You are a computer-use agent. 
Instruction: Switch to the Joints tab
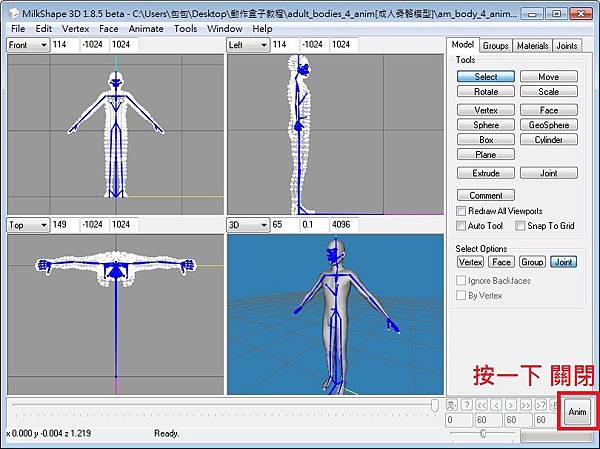[x=567, y=46]
